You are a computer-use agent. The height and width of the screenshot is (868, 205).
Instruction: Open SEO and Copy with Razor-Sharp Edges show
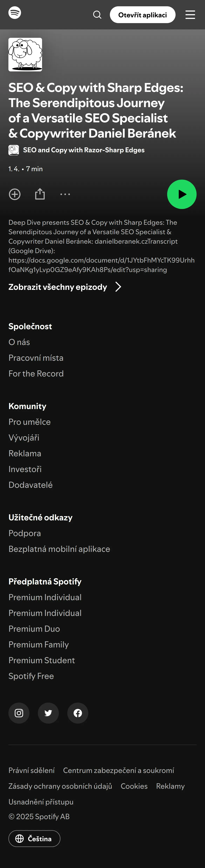84,150
